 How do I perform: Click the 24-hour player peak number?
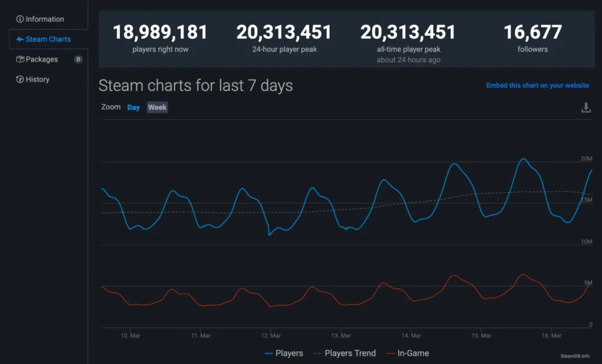click(284, 32)
